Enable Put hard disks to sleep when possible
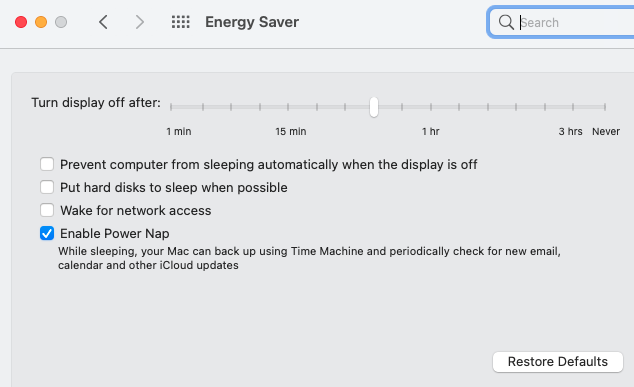 pos(47,187)
